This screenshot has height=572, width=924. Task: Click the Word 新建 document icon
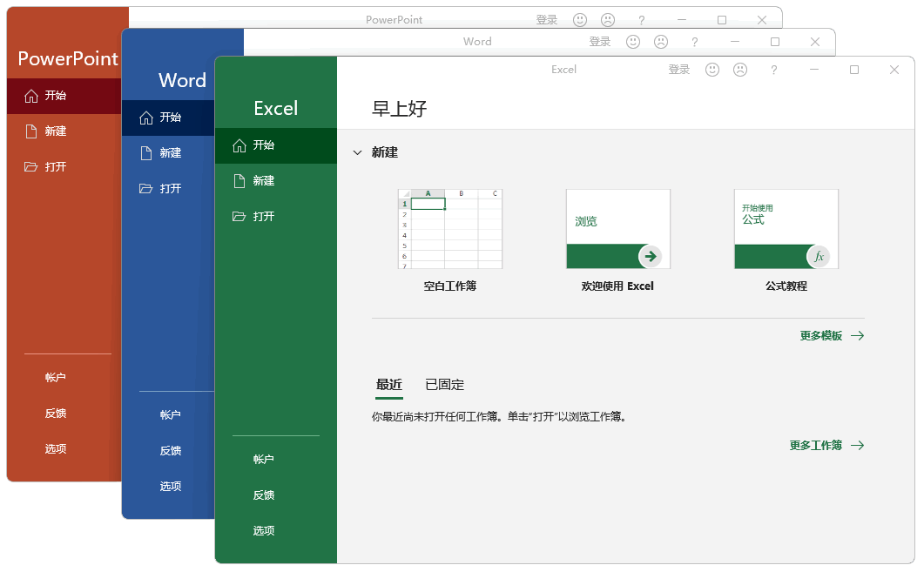[146, 153]
